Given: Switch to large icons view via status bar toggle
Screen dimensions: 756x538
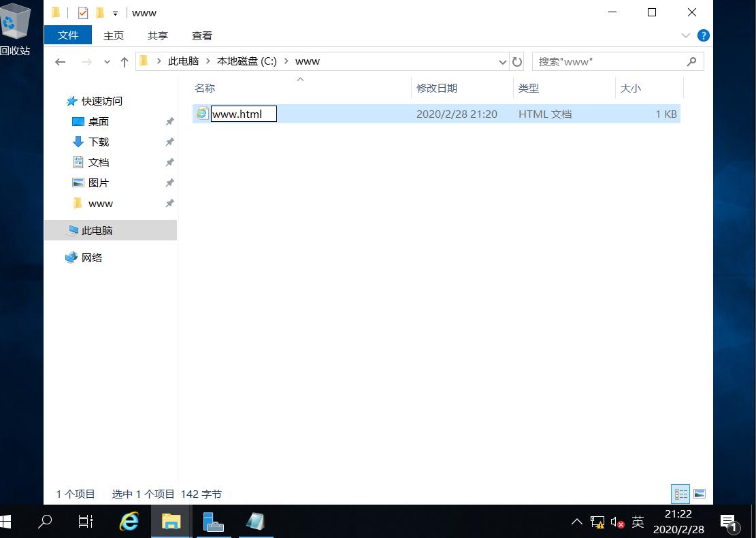Looking at the screenshot, I should [x=699, y=494].
